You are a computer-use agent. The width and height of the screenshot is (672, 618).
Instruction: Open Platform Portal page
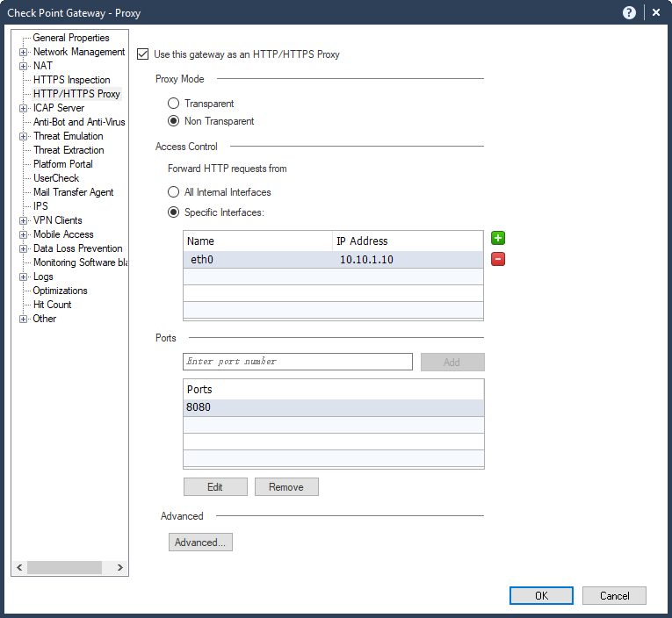point(63,164)
